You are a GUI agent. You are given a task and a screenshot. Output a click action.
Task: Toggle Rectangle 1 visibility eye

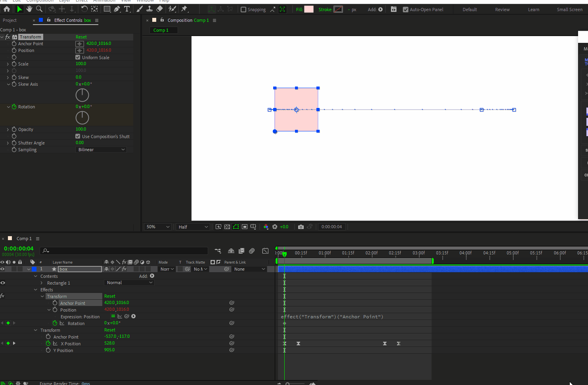coord(2,283)
